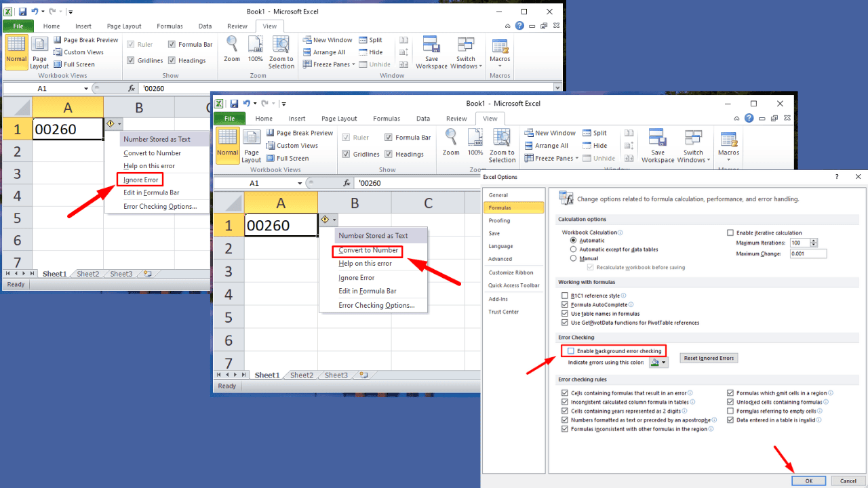
Task: Click Arrange All in back Excel window
Action: (324, 52)
